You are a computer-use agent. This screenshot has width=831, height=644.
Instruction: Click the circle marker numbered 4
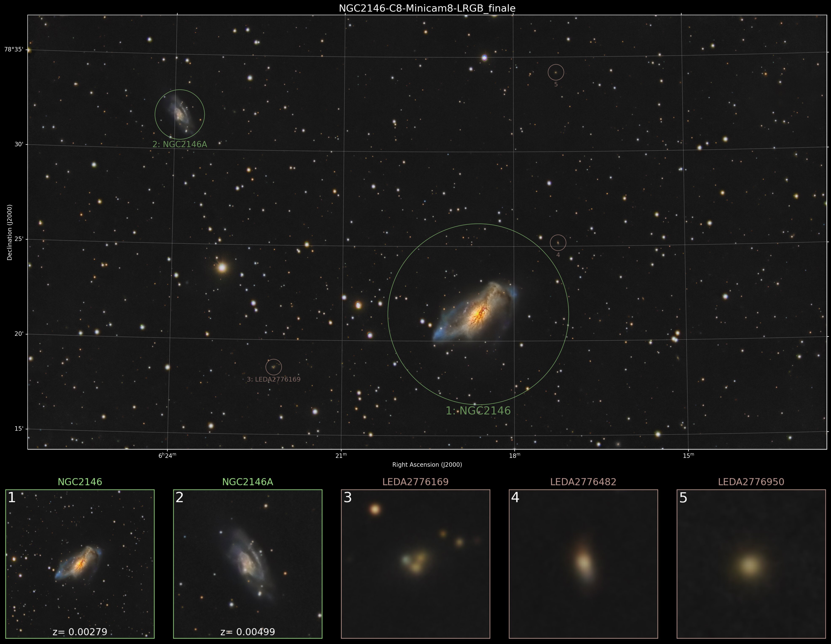point(558,242)
